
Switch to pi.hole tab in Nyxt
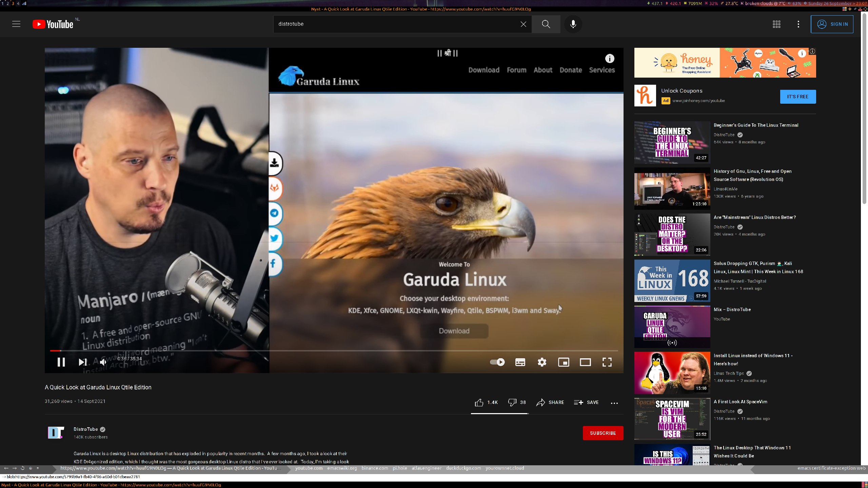click(400, 468)
